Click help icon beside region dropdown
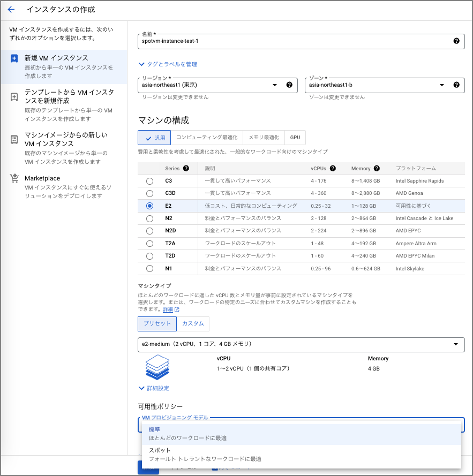Image resolution: width=473 pixels, height=476 pixels. coord(289,85)
